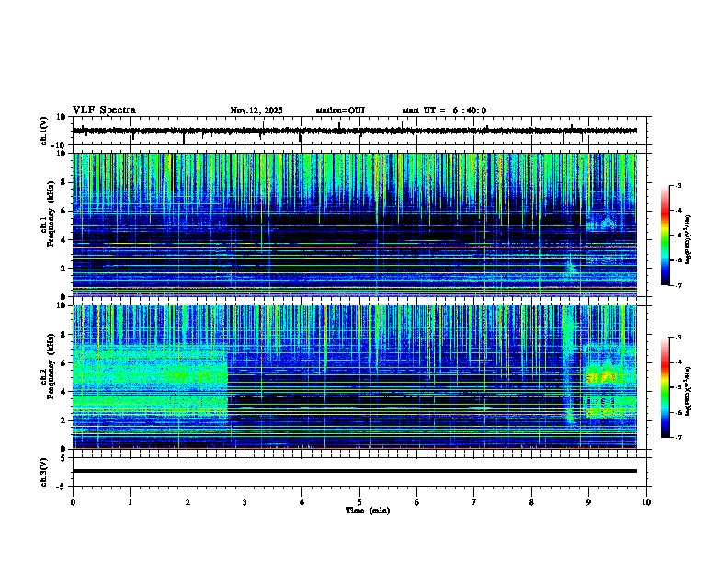Click the time axis tick label 3

click(x=245, y=502)
